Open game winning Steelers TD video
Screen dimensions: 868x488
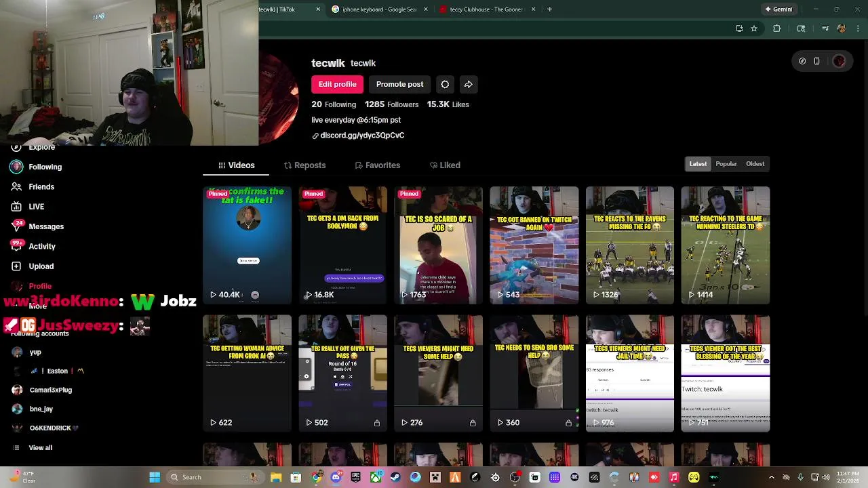coord(725,245)
